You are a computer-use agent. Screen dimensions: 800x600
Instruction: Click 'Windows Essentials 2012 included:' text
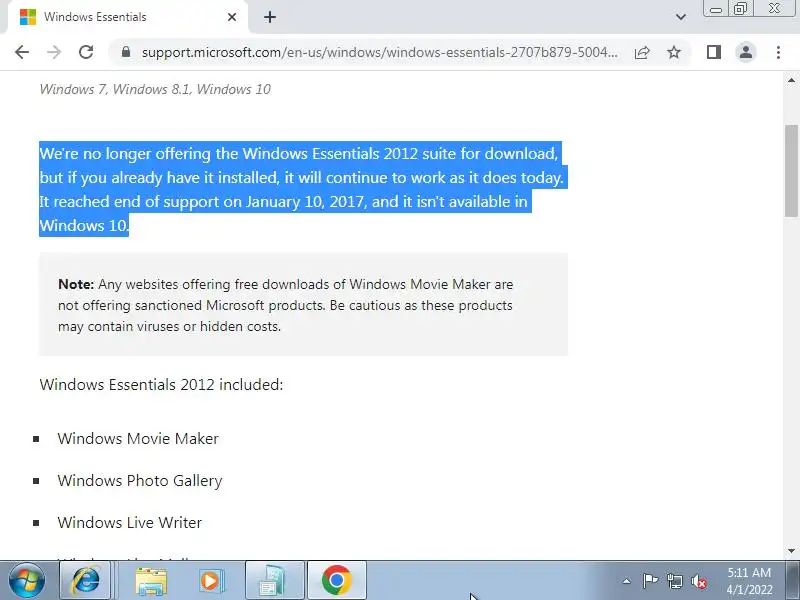click(x=161, y=384)
